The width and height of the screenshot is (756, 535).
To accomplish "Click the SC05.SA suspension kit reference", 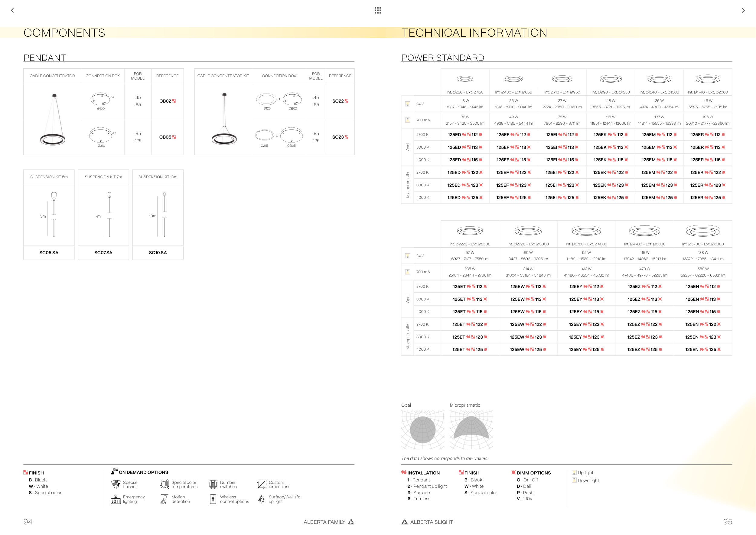I will tap(49, 253).
